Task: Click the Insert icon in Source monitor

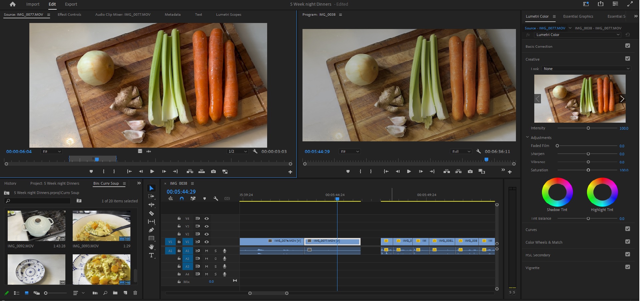Action: (190, 171)
